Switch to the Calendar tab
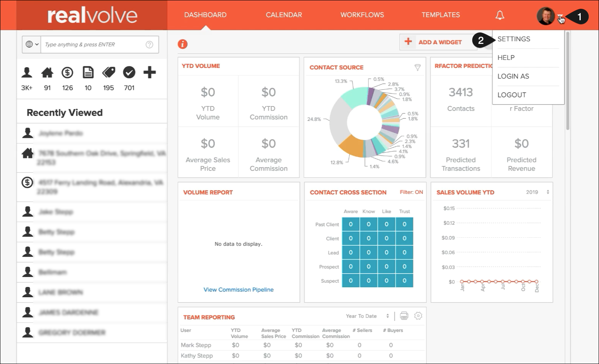 click(x=284, y=15)
